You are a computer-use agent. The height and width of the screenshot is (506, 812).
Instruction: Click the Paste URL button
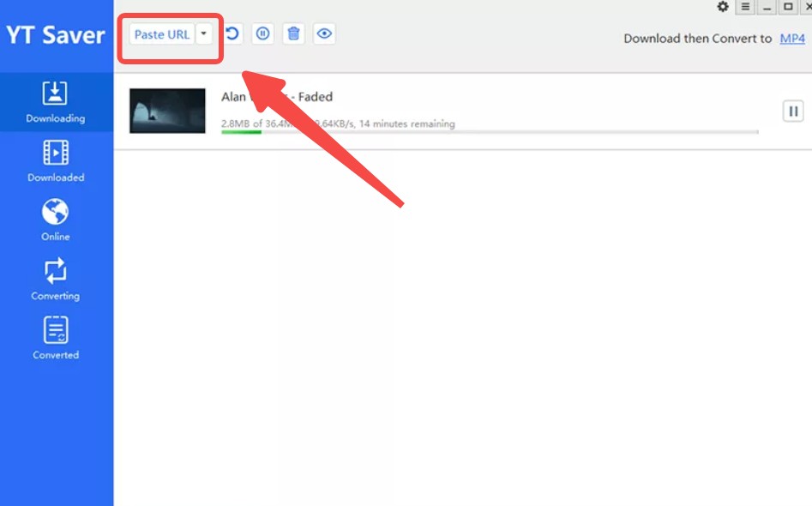pyautogui.click(x=161, y=34)
